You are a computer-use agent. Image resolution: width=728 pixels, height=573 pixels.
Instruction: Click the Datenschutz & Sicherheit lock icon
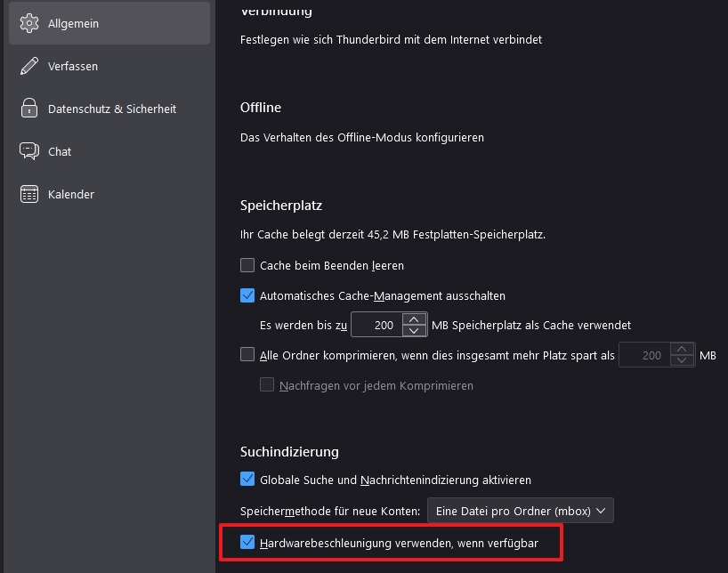tap(29, 109)
